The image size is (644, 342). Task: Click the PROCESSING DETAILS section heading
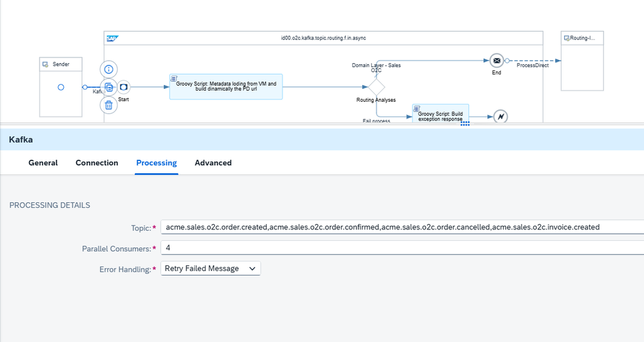tap(50, 205)
